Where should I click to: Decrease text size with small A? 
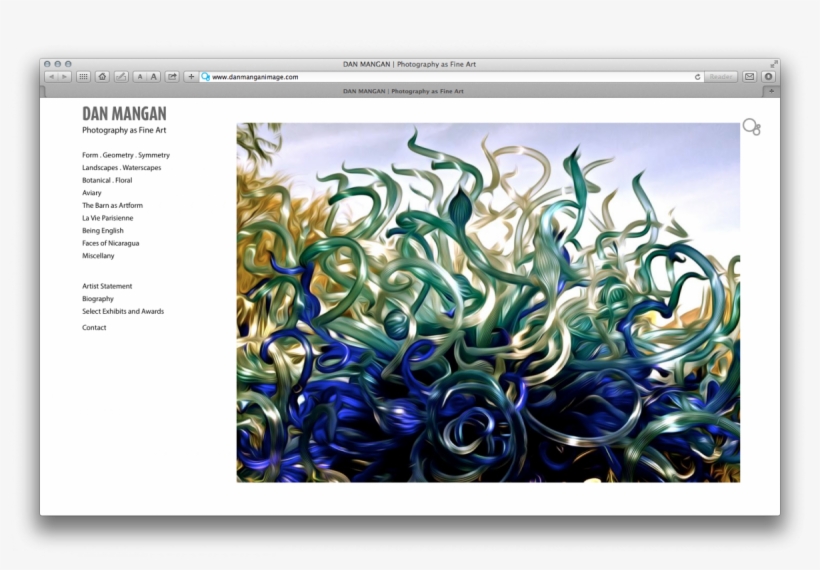140,77
